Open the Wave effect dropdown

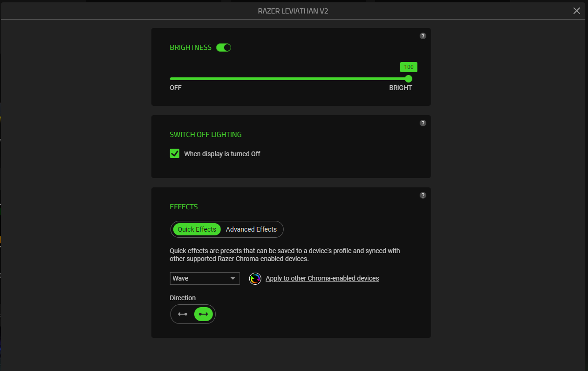205,278
